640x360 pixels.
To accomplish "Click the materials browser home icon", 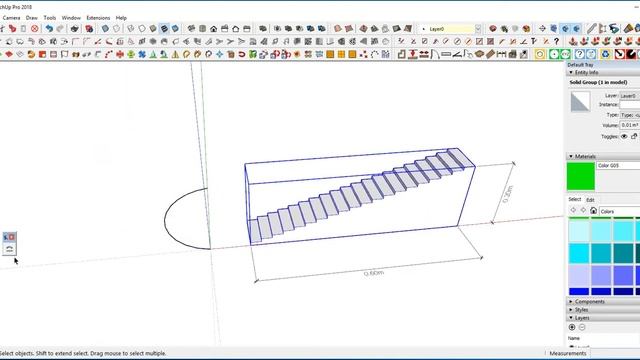I will [x=593, y=211].
